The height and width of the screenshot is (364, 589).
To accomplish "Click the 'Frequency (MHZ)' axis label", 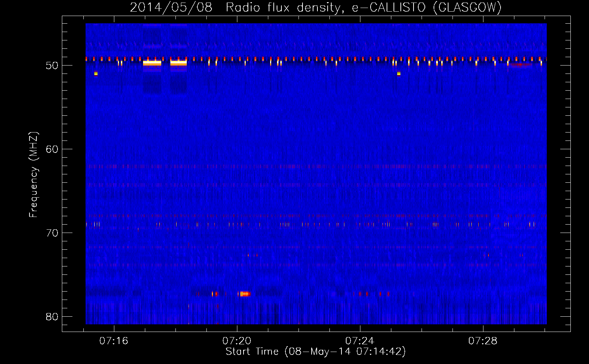I will [x=33, y=175].
